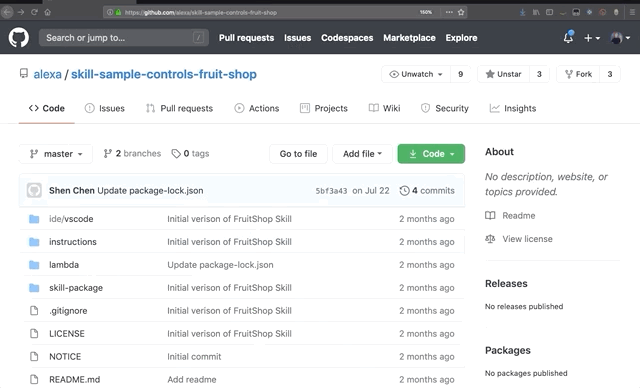Screen dimensions: 640x388
Task: Open the browser hamburger menu
Action: pyautogui.click(x=632, y=12)
